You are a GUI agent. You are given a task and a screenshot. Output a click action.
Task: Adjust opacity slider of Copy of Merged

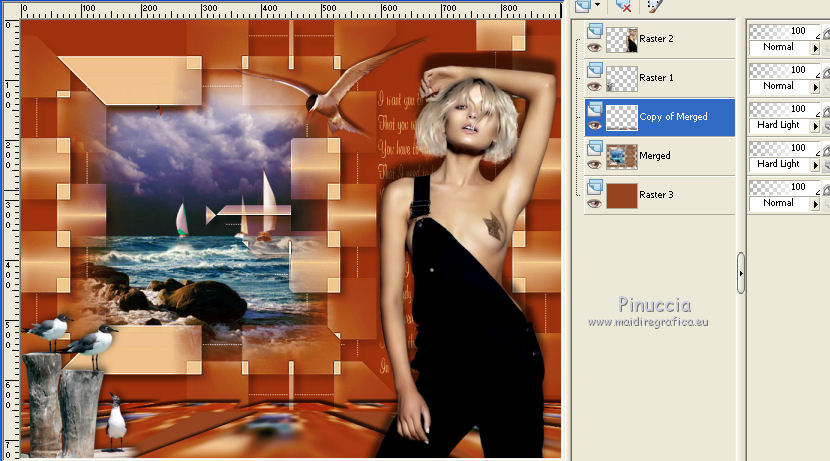coord(784,109)
